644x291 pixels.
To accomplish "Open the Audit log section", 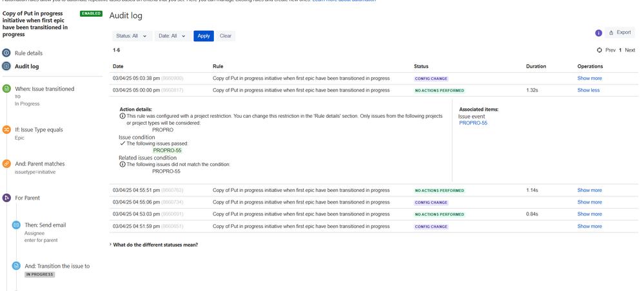I will click(x=26, y=66).
